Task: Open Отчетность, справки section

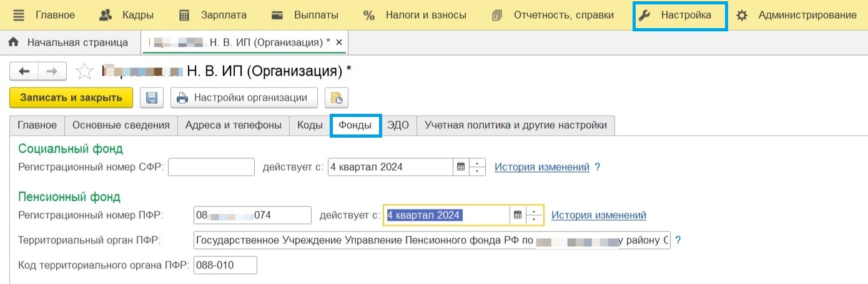Action: click(552, 15)
